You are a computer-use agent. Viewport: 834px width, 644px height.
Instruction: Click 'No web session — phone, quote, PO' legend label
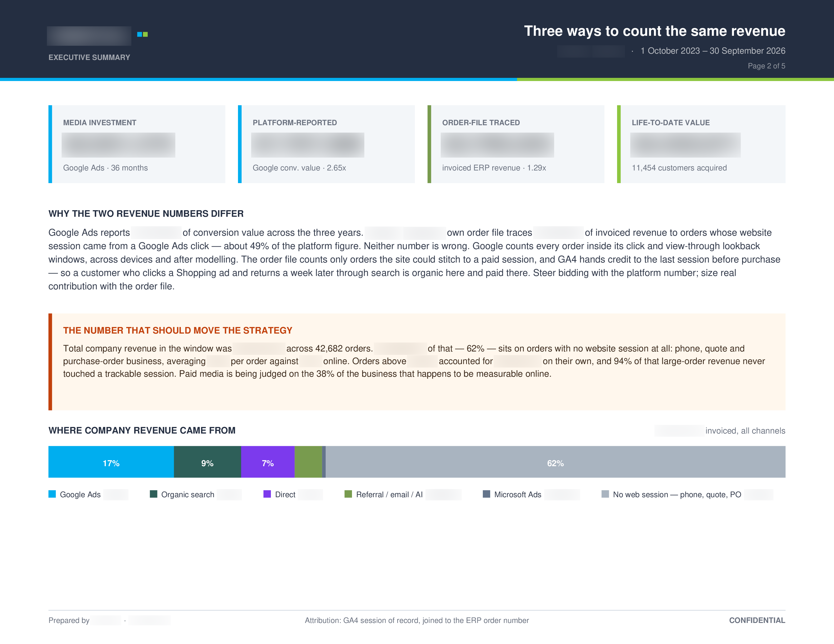(677, 495)
